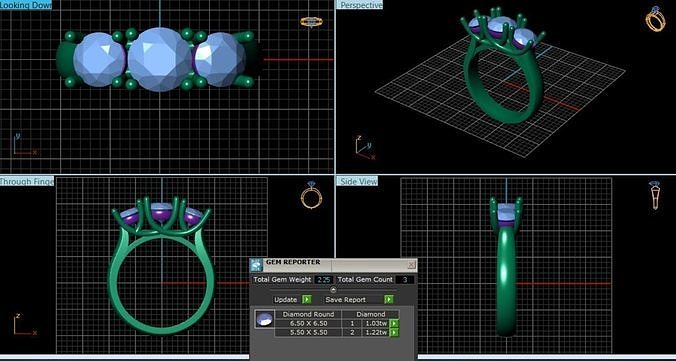Click the quantity 1 cell in the 6.50 row
676x361 pixels.
click(x=352, y=323)
